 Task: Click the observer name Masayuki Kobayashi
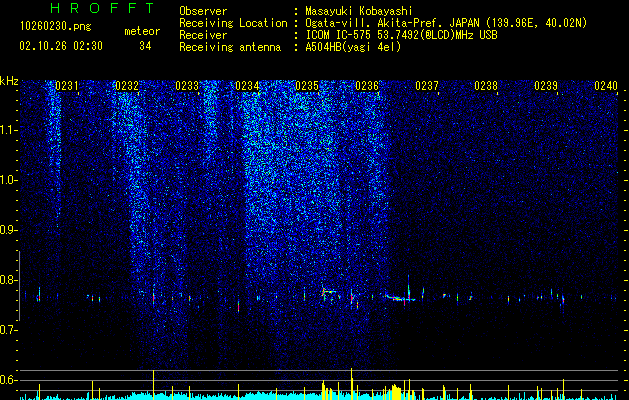359,11
